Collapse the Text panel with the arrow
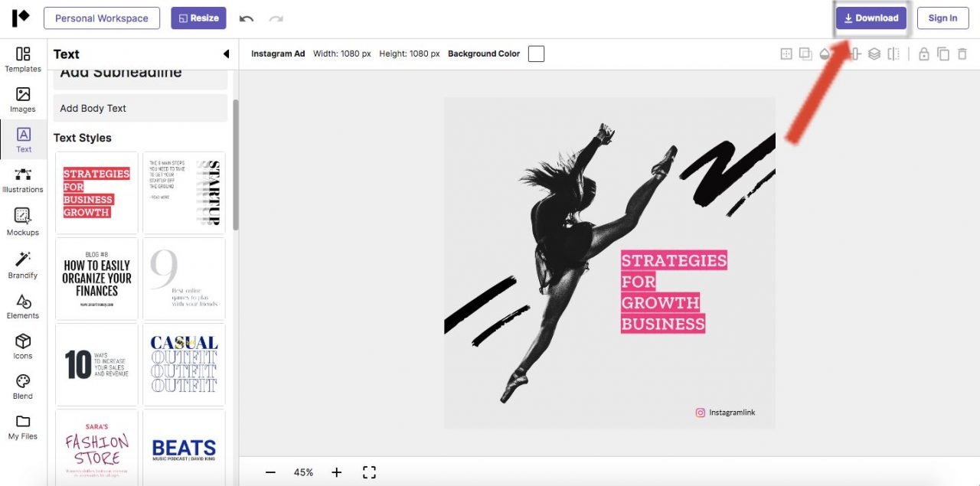Image resolution: width=980 pixels, height=486 pixels. point(226,54)
